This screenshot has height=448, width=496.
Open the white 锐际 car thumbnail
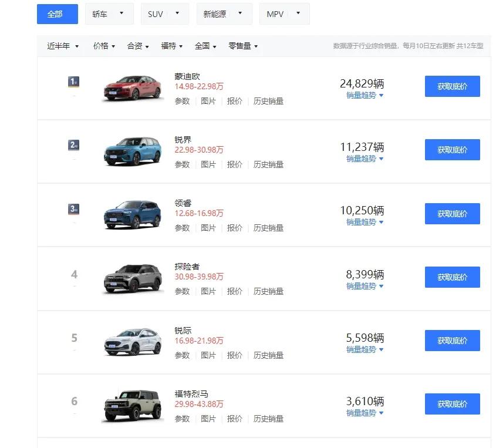[x=133, y=342]
